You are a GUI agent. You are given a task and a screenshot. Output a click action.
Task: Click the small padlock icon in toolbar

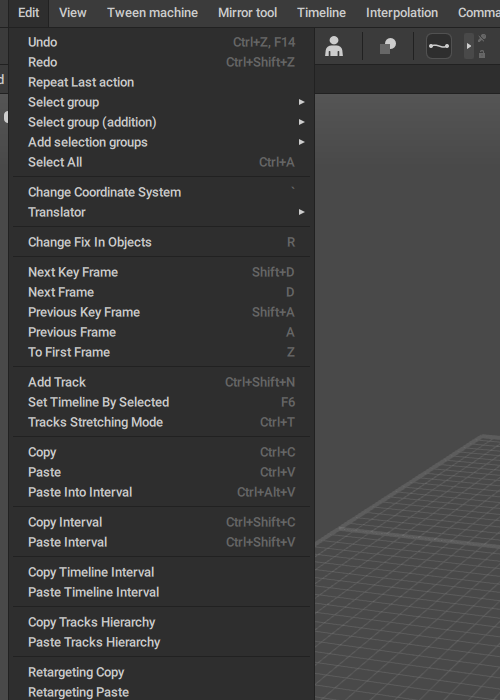(482, 54)
